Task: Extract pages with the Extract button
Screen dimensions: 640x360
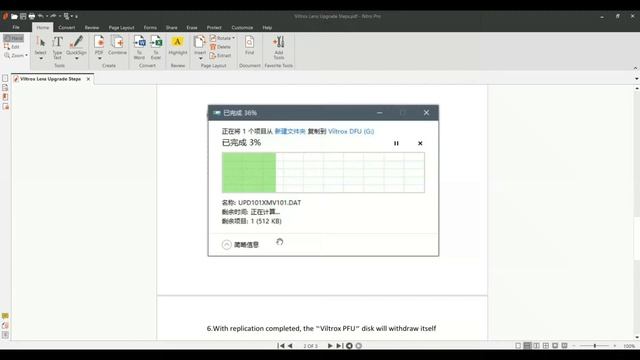Action: (x=220, y=56)
